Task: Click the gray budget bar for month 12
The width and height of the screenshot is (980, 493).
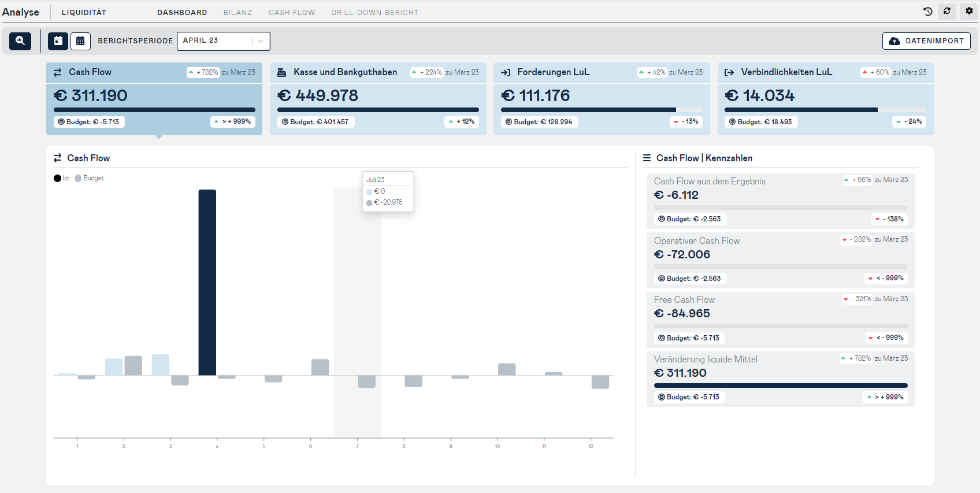Action: (x=600, y=382)
